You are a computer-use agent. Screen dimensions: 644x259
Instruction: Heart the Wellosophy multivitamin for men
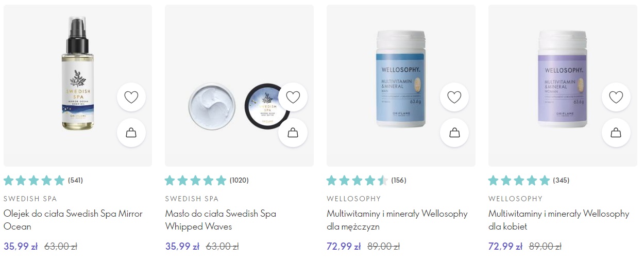(454, 97)
